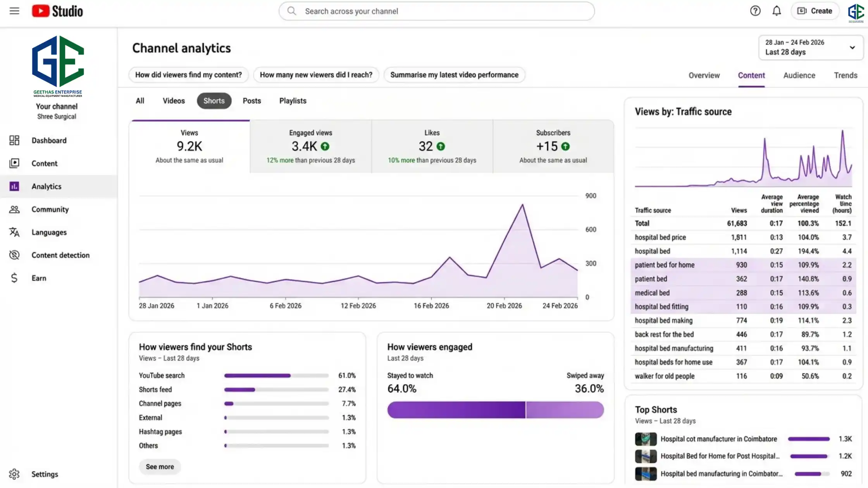Open the Languages section
Screen dimensions: 868x488
(49, 232)
